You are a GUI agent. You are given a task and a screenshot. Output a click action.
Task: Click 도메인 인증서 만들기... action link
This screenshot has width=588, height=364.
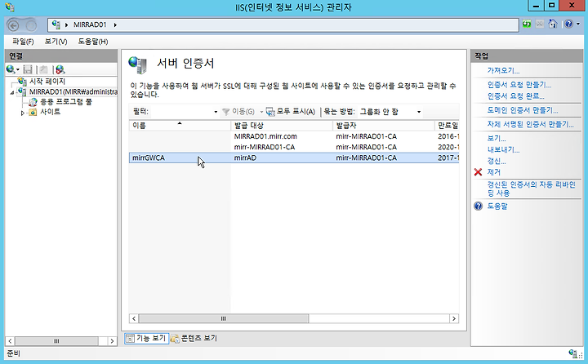tap(523, 110)
